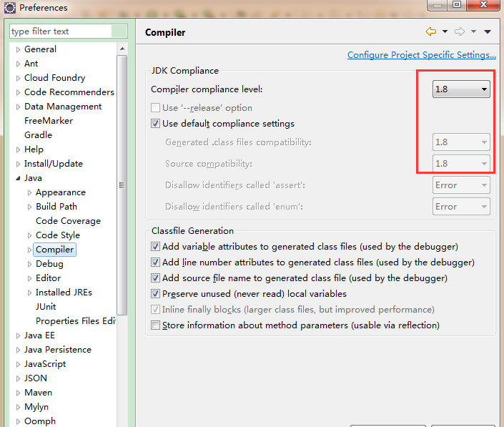This screenshot has height=427, width=504.
Task: Toggle Add variable attributes checkbox
Action: coord(156,247)
